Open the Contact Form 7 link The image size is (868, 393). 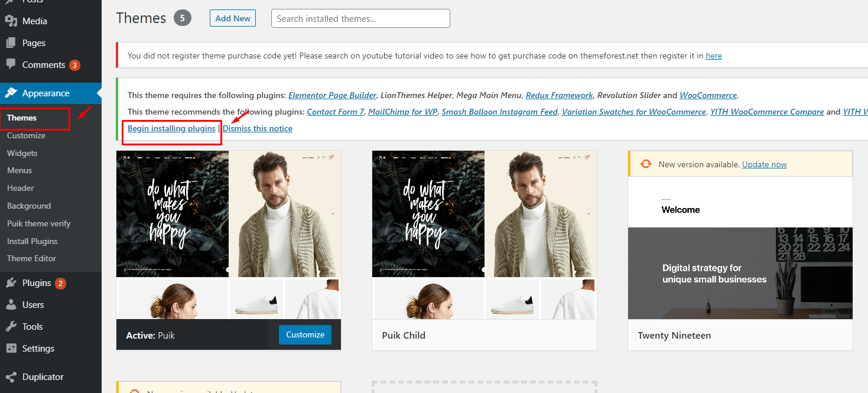pyautogui.click(x=335, y=112)
